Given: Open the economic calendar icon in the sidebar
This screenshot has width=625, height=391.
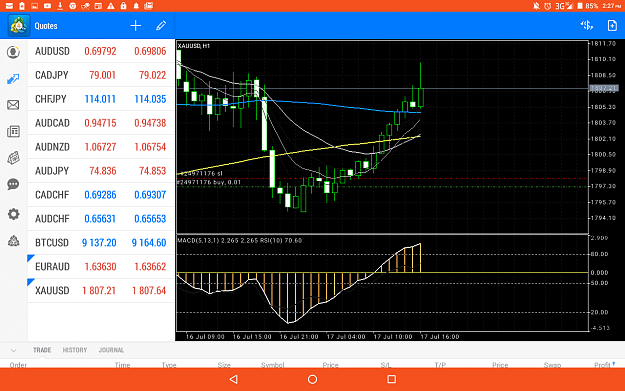Looking at the screenshot, I should tap(13, 158).
